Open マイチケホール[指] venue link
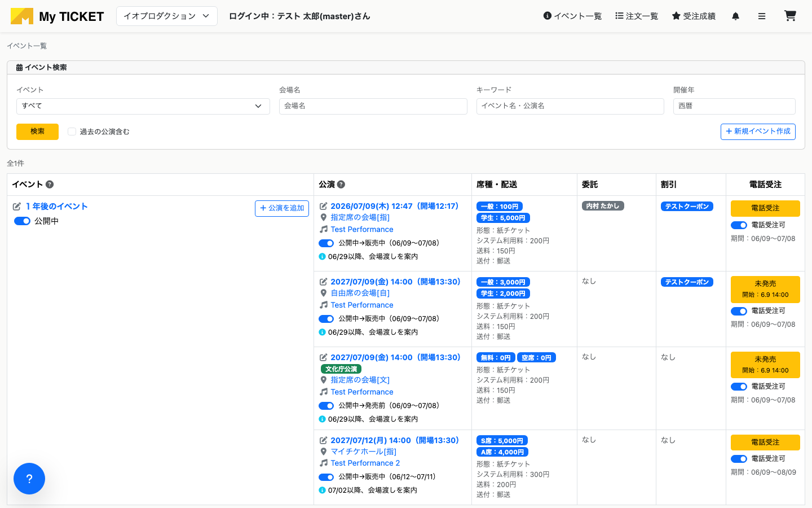Viewport: 812px width, 508px height. point(364,452)
